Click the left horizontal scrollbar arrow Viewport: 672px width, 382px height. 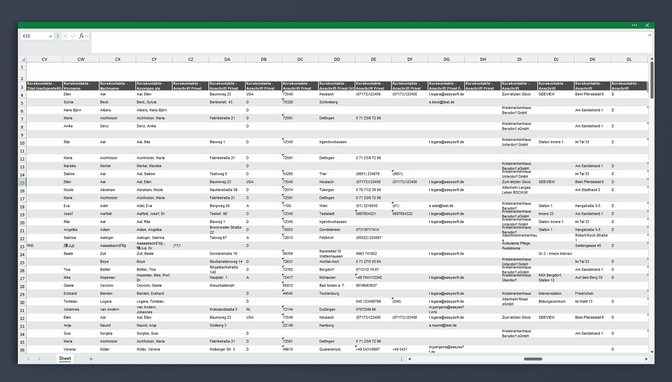click(x=409, y=359)
